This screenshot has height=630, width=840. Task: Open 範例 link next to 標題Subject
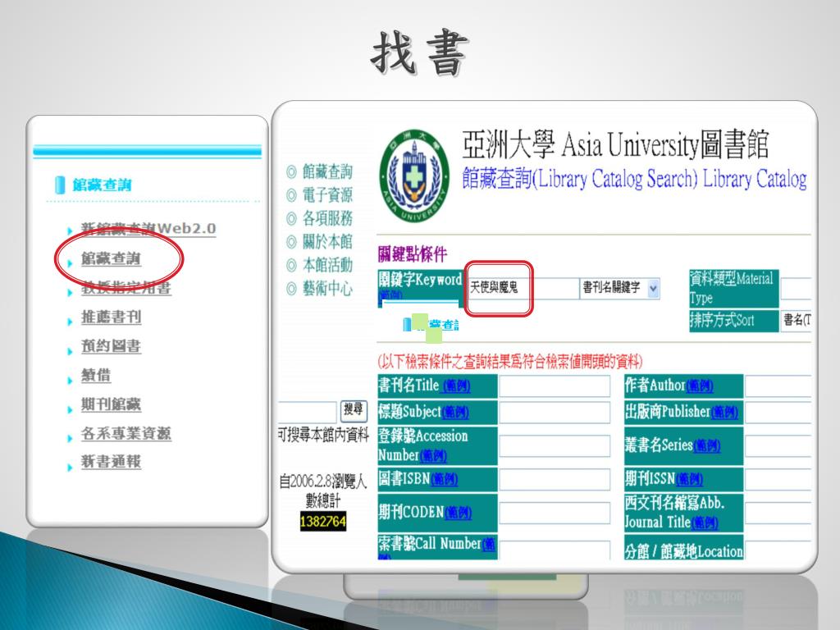tap(455, 413)
